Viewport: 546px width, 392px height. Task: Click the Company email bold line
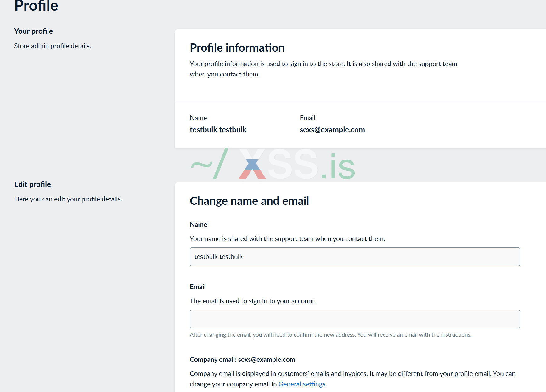pos(242,360)
